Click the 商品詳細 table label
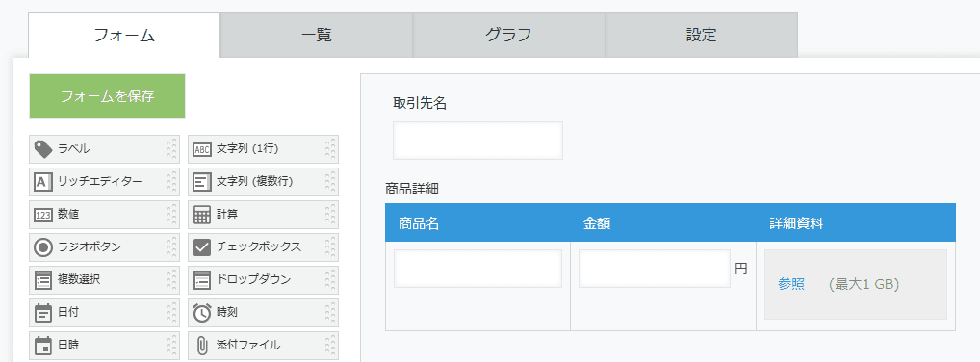Viewport: 980px width, 362px height. tap(413, 188)
